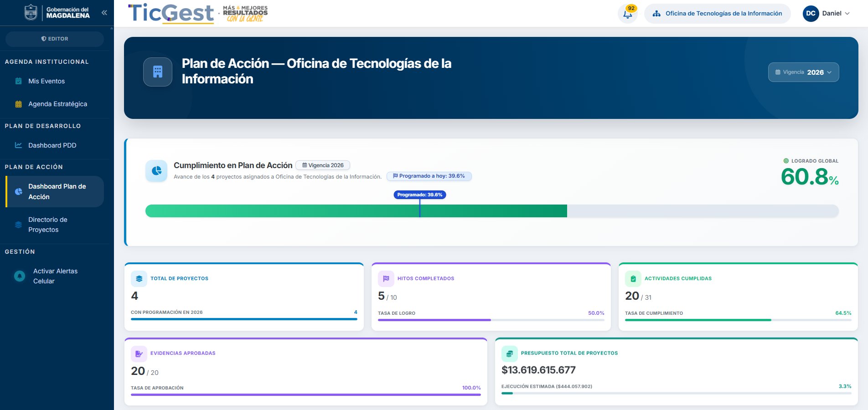This screenshot has height=410, width=868.
Task: Select Dashboard Plan de Acción
Action: click(x=55, y=192)
